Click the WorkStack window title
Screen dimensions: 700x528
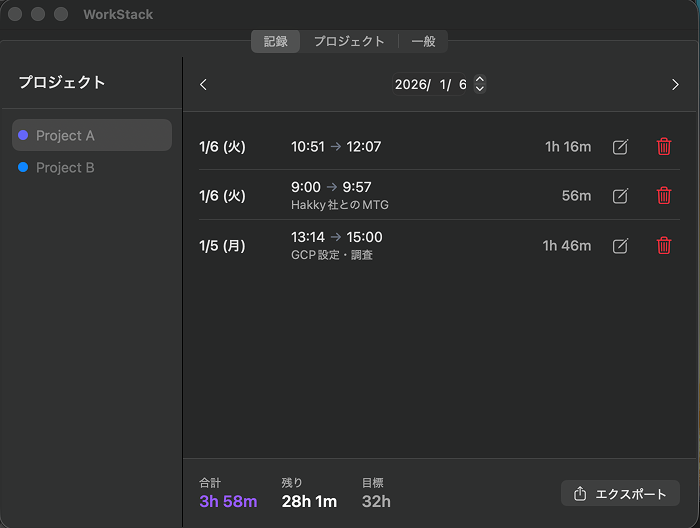[118, 14]
